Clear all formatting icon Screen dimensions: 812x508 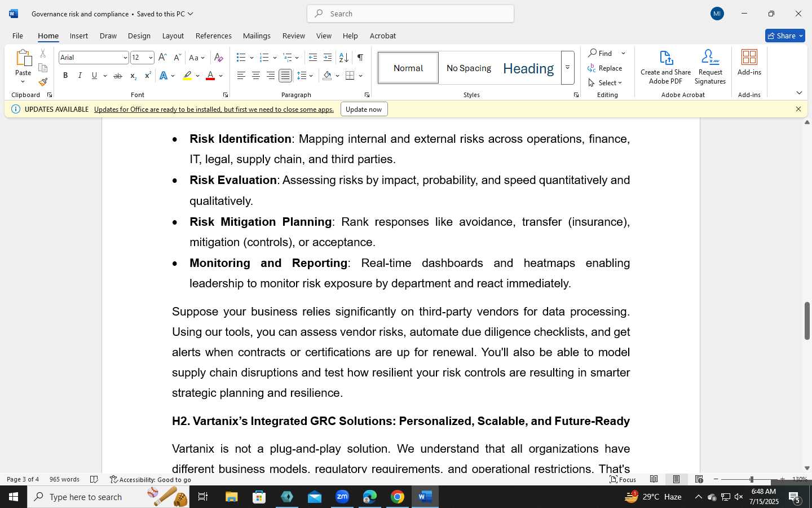point(219,58)
